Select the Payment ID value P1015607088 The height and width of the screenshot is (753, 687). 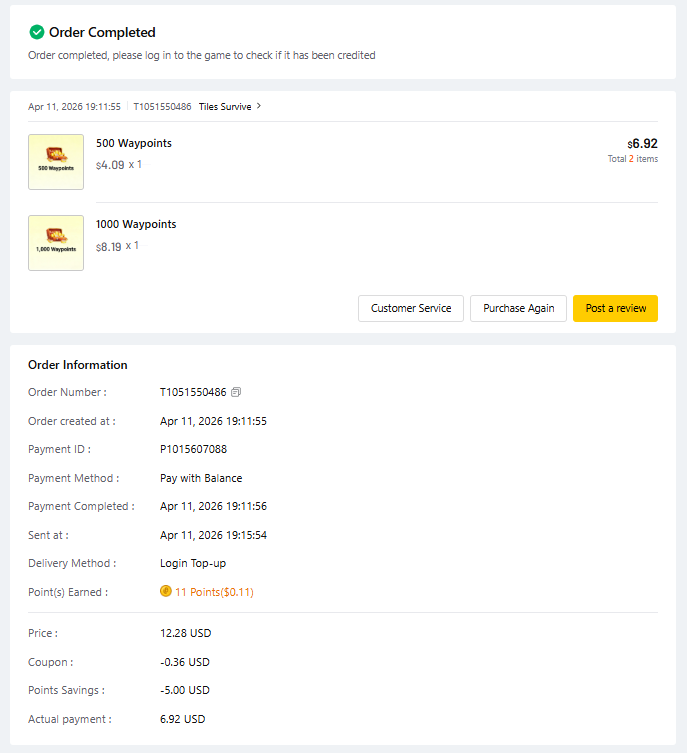pos(193,450)
